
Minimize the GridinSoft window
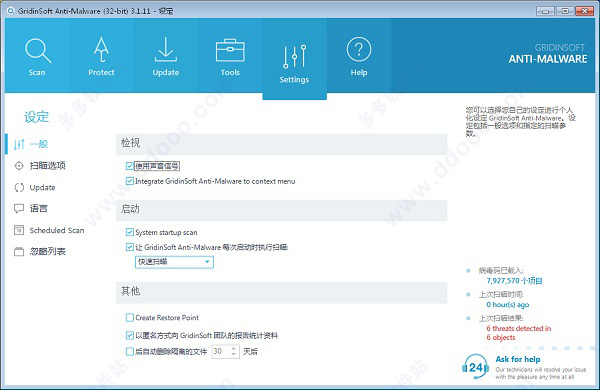[545, 11]
